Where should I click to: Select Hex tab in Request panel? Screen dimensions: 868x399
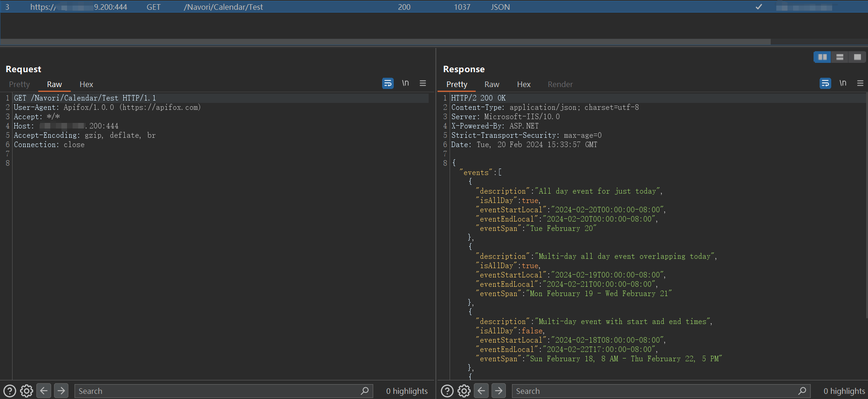[86, 84]
